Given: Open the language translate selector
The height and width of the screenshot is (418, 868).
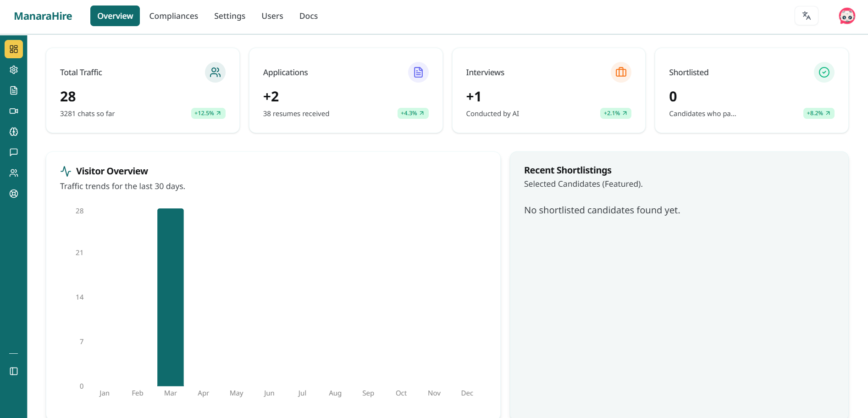Looking at the screenshot, I should coord(806,16).
